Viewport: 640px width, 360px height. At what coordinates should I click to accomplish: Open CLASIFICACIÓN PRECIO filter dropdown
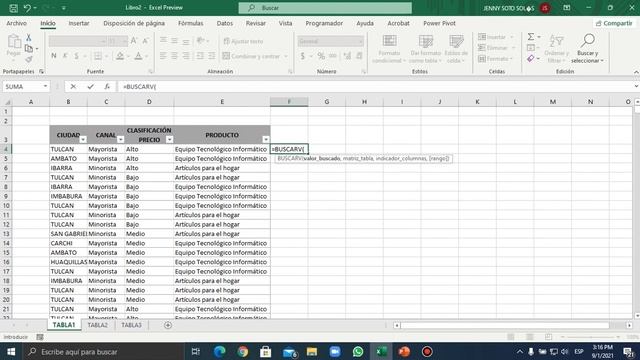(x=169, y=140)
